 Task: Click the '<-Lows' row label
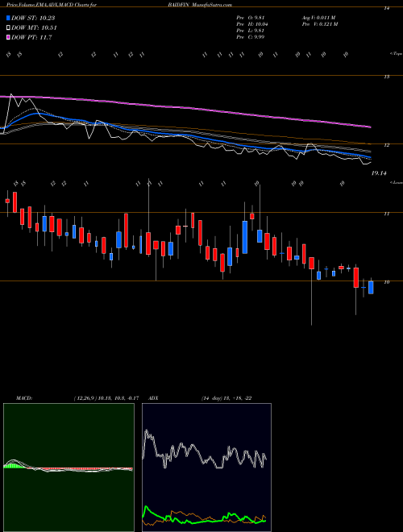[396, 182]
